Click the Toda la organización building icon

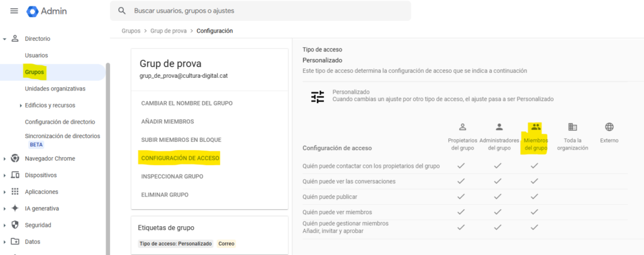572,127
